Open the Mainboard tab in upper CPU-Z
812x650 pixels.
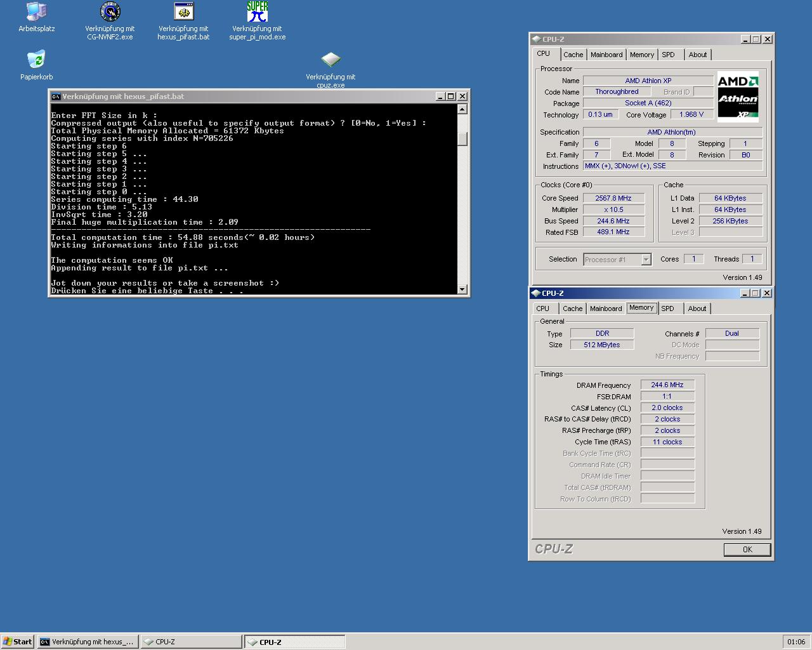coord(606,55)
